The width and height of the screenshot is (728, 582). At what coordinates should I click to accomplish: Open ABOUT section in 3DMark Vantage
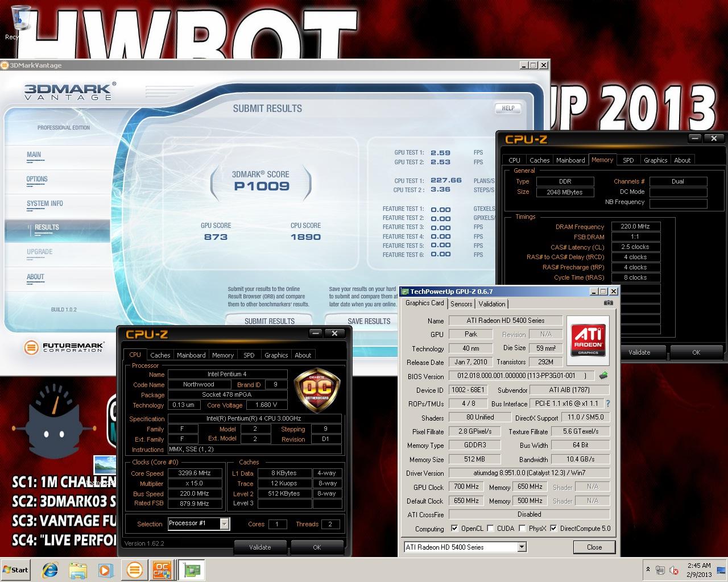[35, 277]
